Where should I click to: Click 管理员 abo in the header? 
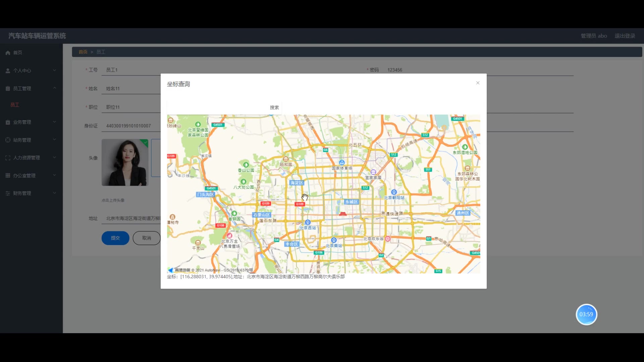tap(594, 36)
